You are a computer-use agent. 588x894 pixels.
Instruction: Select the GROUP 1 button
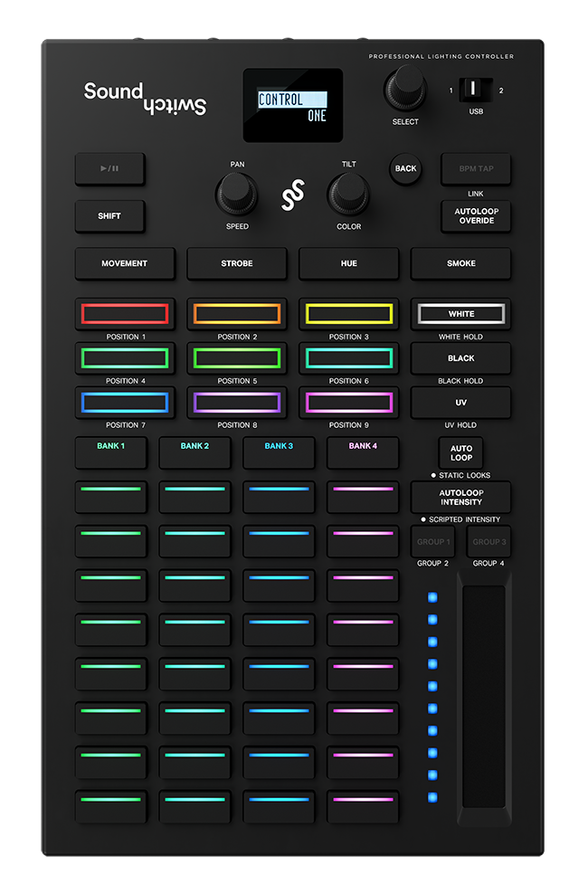tap(433, 542)
